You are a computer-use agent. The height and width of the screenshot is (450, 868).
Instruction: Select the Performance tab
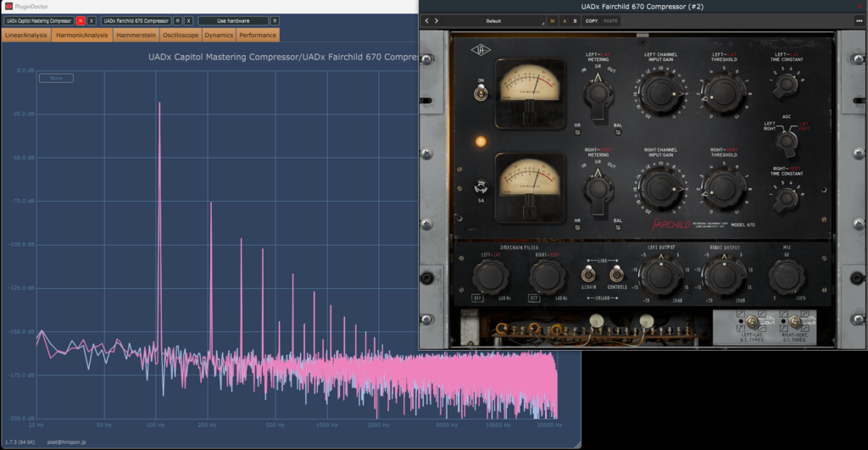(x=258, y=35)
